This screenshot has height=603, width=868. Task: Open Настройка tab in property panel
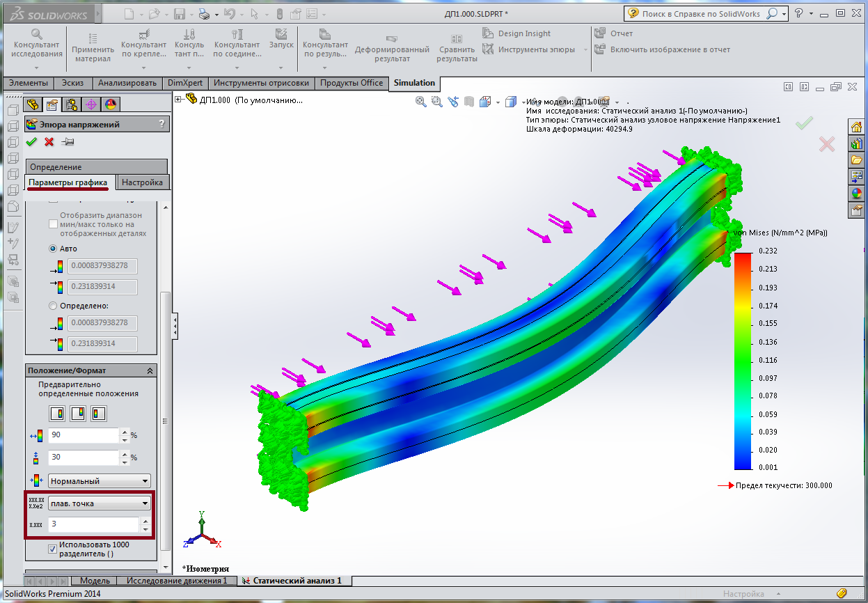click(x=142, y=182)
